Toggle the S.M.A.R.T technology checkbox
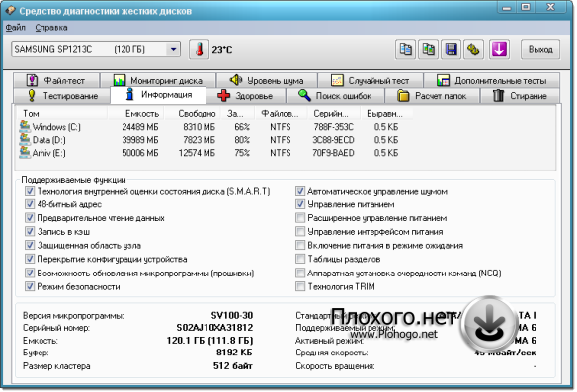This screenshot has width=577, height=392. tap(30, 191)
